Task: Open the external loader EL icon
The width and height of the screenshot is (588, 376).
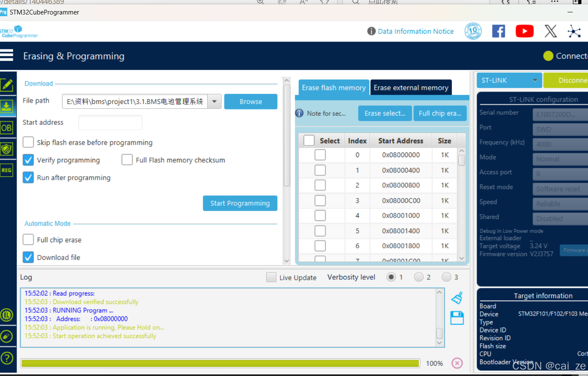Action: (x=6, y=315)
